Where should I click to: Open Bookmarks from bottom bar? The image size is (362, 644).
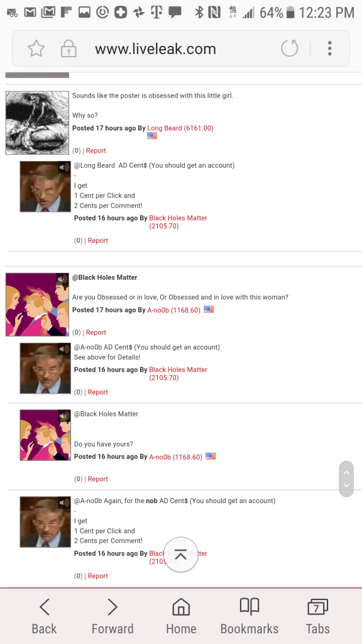coord(249,616)
